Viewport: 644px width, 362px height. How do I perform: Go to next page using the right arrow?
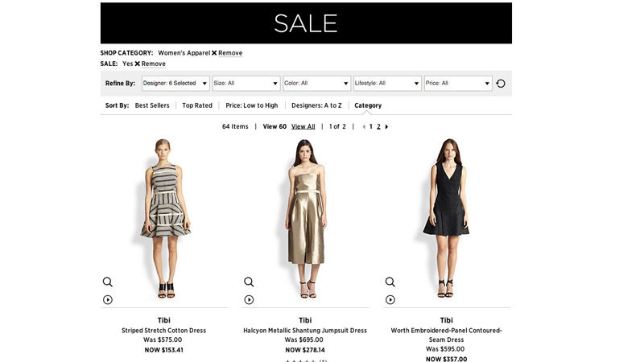click(386, 127)
